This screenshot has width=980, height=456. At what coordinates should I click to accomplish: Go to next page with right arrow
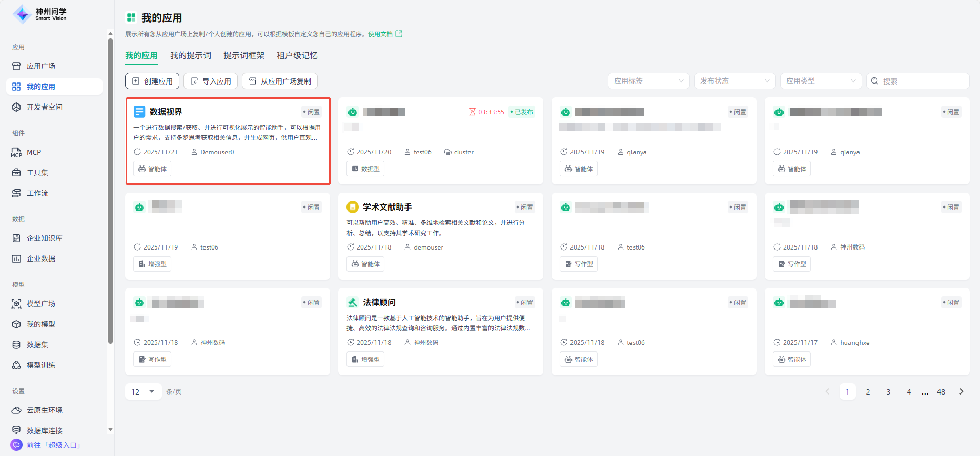(x=961, y=391)
